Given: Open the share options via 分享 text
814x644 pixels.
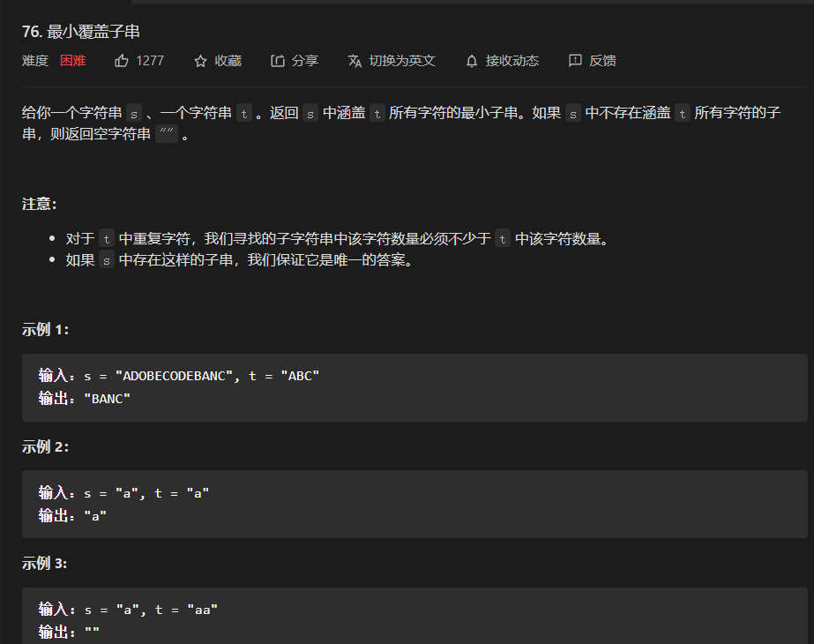Looking at the screenshot, I should pyautogui.click(x=306, y=60).
